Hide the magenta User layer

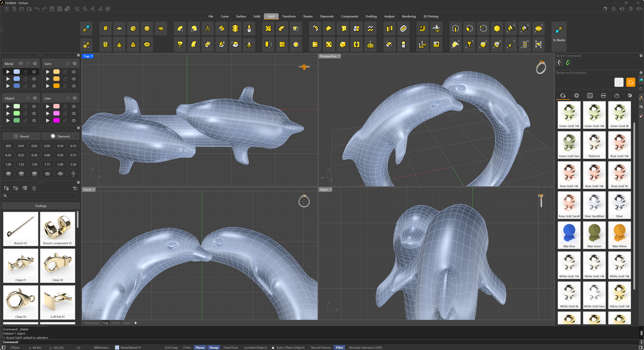[x=74, y=120]
